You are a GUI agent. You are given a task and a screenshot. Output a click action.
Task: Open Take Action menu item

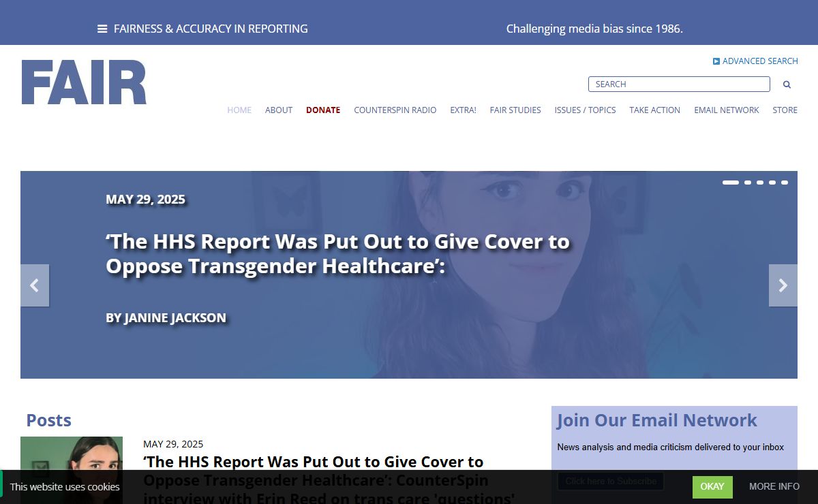pyautogui.click(x=654, y=110)
